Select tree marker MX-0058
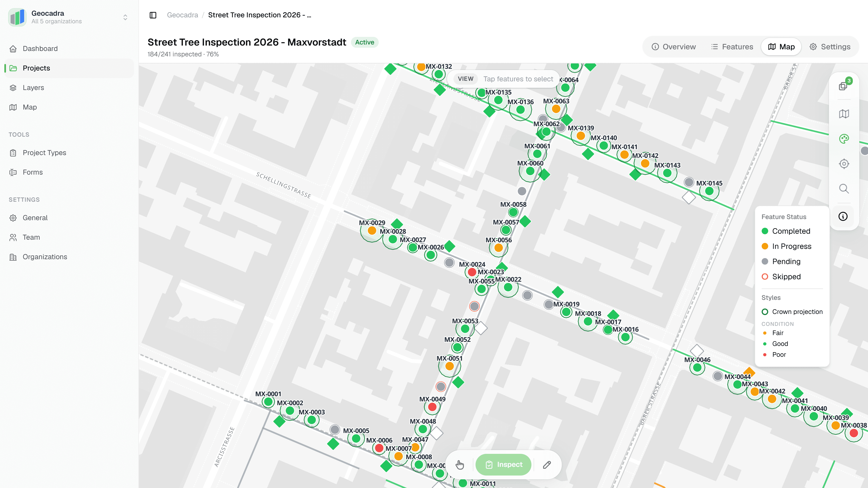 (x=513, y=212)
